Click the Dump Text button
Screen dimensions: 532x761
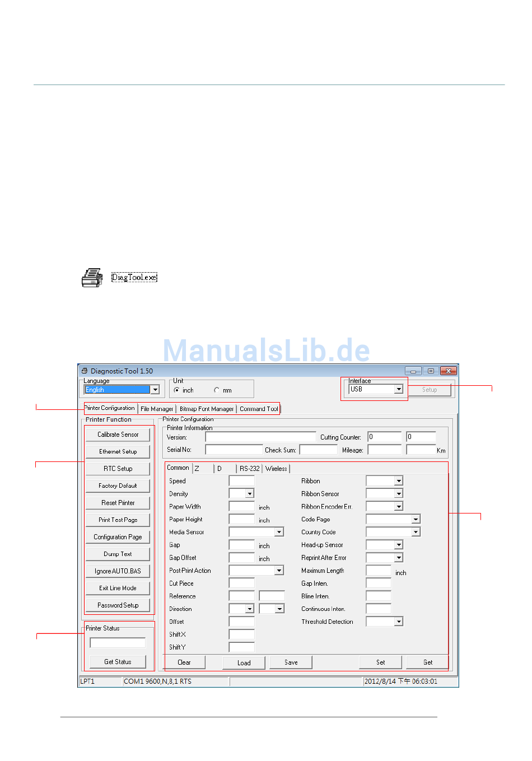(118, 554)
